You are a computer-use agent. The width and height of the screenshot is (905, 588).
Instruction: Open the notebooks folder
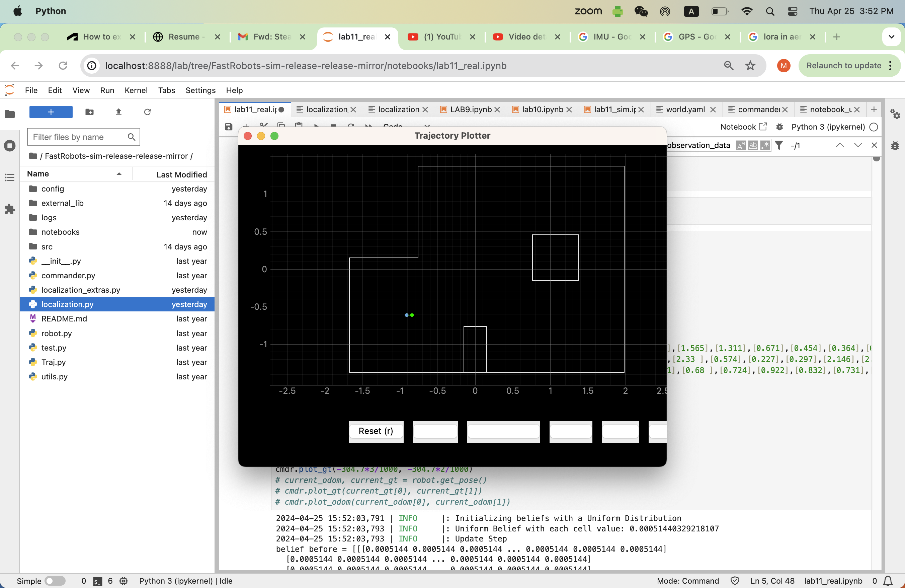(x=60, y=232)
